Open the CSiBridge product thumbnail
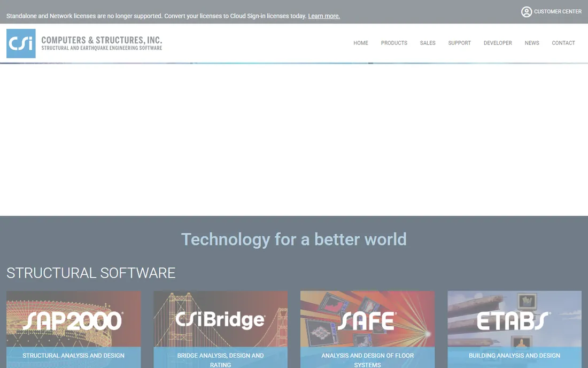The width and height of the screenshot is (588, 368). 220,319
